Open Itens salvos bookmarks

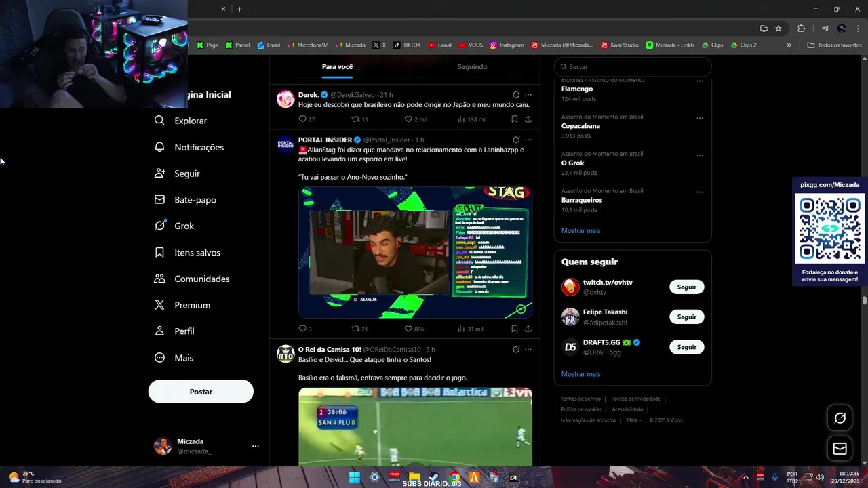187,252
